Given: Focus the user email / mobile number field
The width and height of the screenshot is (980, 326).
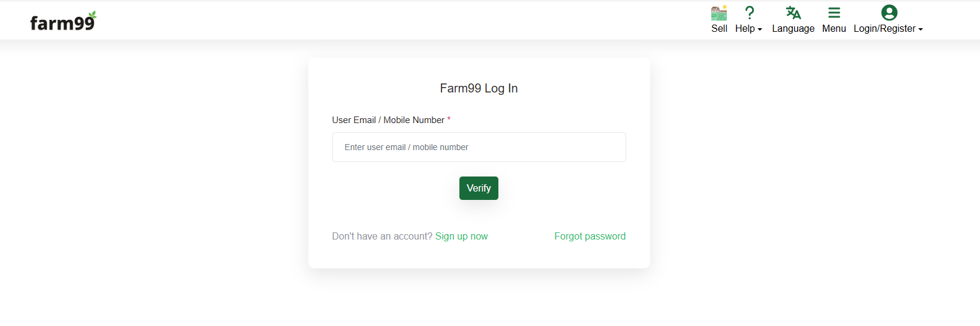Looking at the screenshot, I should [x=479, y=147].
